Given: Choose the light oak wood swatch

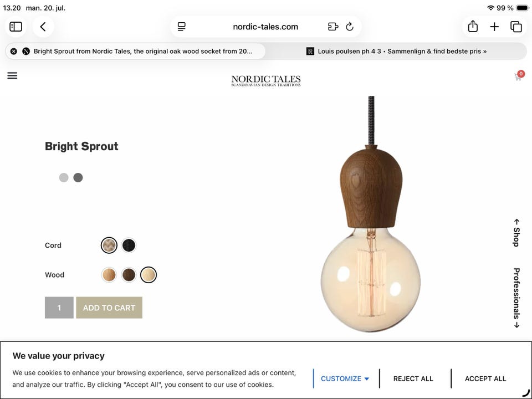Looking at the screenshot, I should (109, 275).
